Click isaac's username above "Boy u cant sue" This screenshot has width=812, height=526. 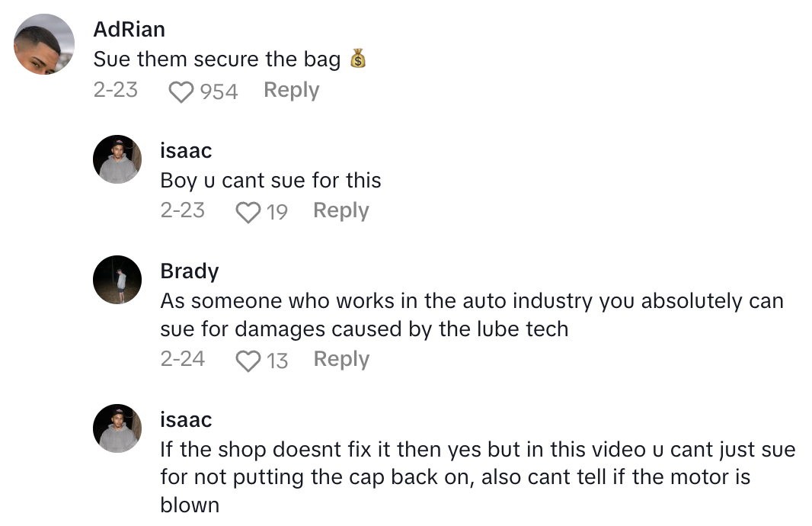(186, 151)
